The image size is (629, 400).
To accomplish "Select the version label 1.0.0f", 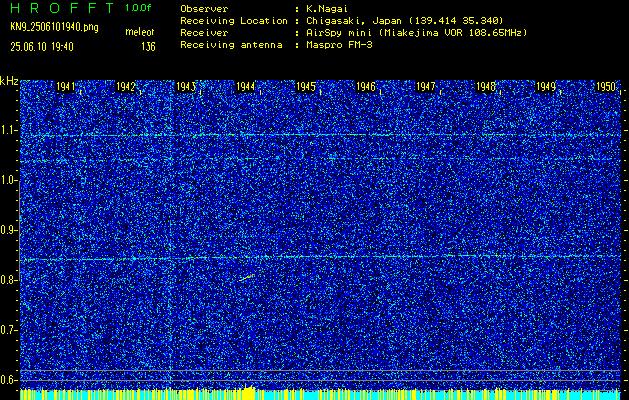I will coord(140,8).
